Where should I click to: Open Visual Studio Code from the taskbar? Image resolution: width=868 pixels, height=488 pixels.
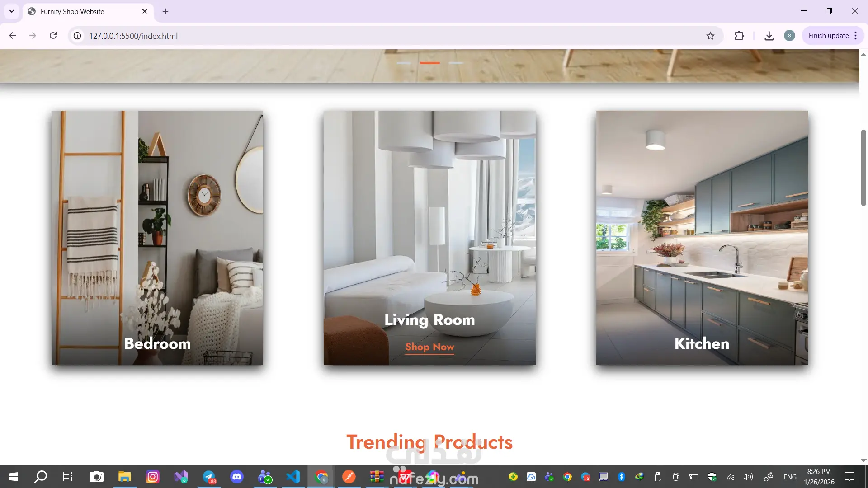[x=293, y=477]
